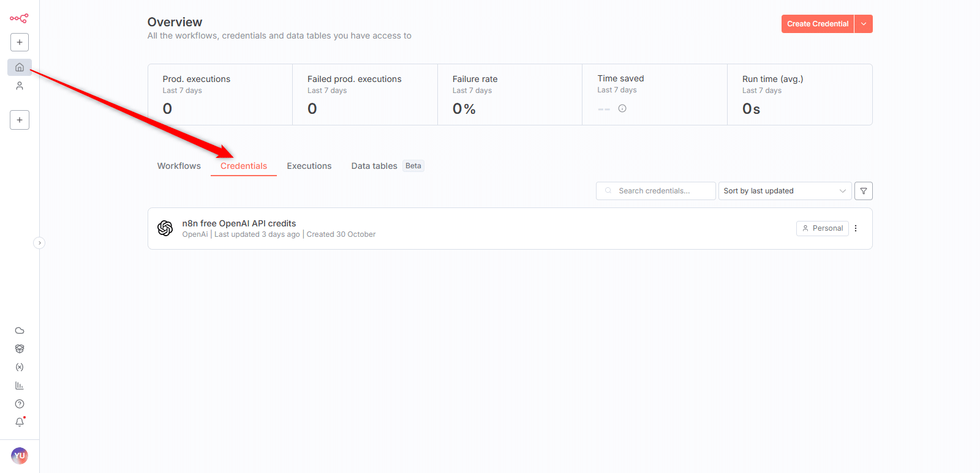Click the filter funnel icon
This screenshot has width=980, height=473.
pos(863,191)
